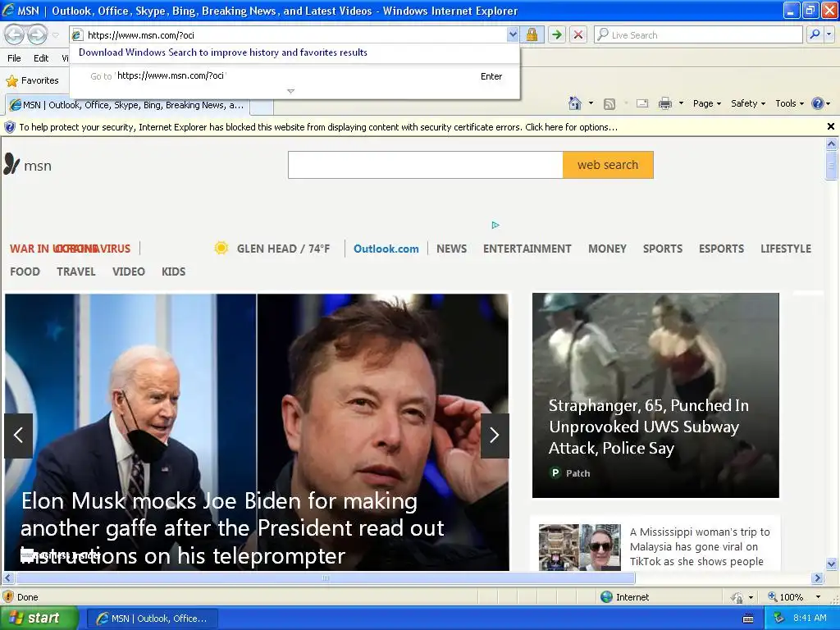This screenshot has height=630, width=840.
Task: Click the vertical scrollbar down arrow
Action: 832,564
